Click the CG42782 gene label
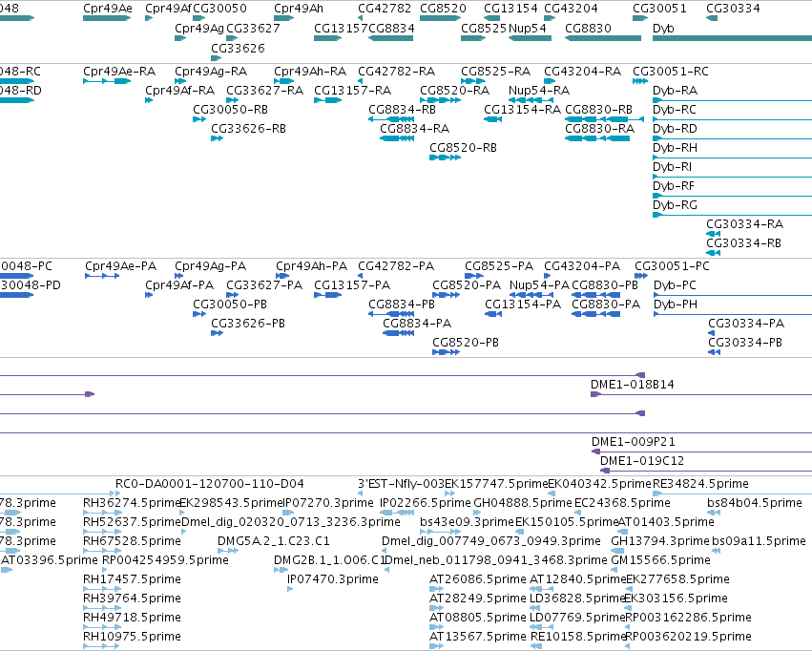This screenshot has width=812, height=651. point(385,9)
